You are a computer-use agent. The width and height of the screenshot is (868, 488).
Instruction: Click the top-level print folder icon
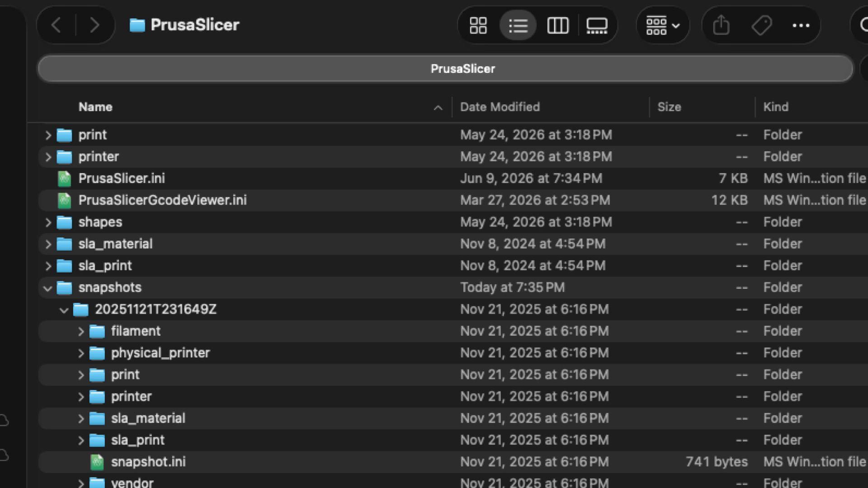pos(64,135)
